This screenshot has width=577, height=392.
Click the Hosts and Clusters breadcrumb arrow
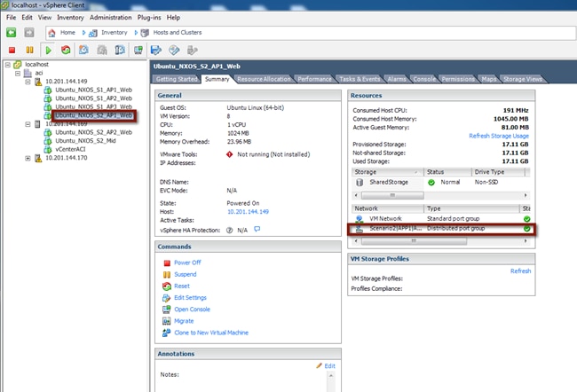[x=136, y=33]
